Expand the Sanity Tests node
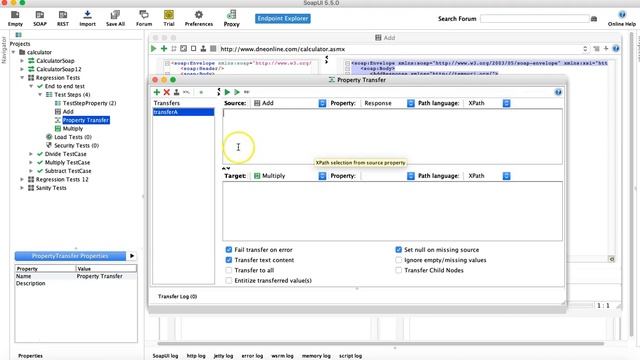The height and width of the screenshot is (360, 640). [x=22, y=188]
